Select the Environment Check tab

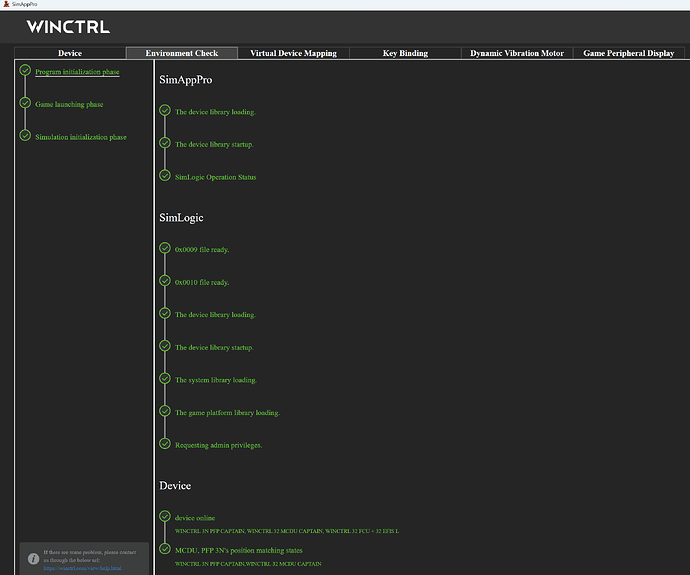click(181, 53)
